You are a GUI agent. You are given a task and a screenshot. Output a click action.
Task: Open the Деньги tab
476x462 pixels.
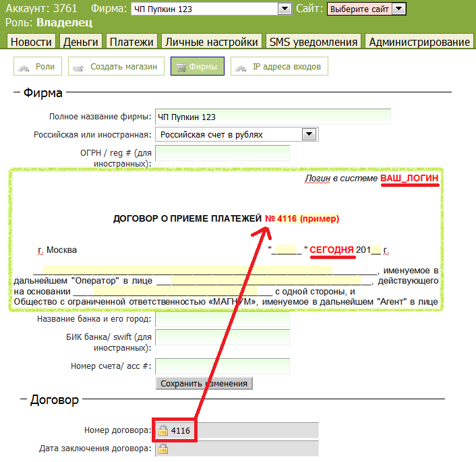pyautogui.click(x=80, y=42)
